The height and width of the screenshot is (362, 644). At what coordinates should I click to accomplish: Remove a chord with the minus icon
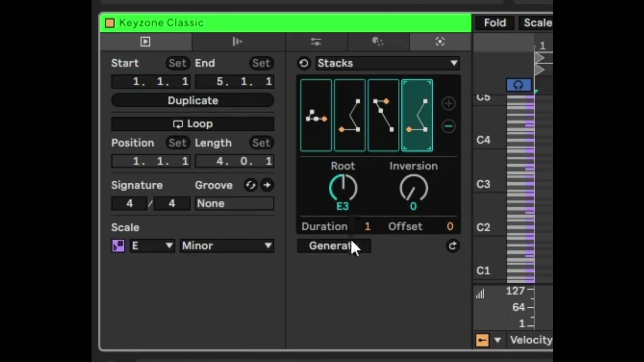point(448,126)
